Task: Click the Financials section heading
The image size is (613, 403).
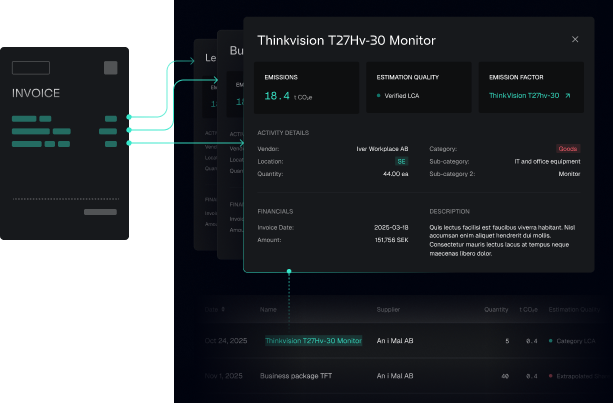Action: click(275, 211)
